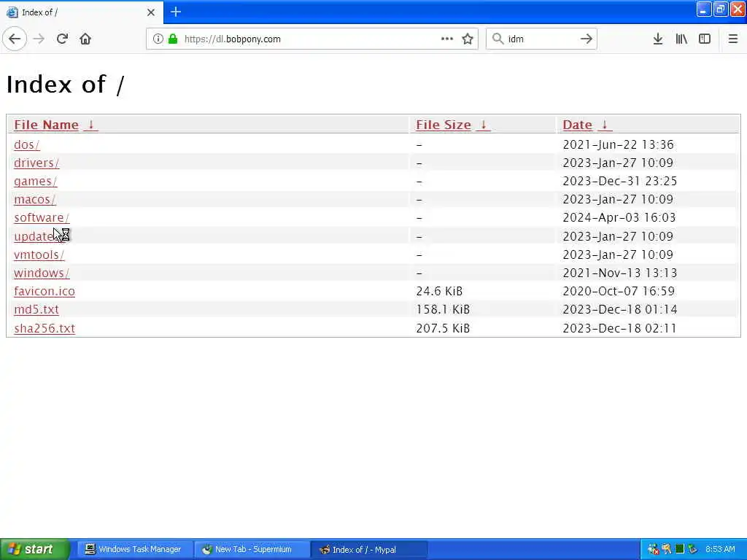Click date 2024-Apr-03 16:03
Viewport: 747px width, 560px height.
point(619,217)
